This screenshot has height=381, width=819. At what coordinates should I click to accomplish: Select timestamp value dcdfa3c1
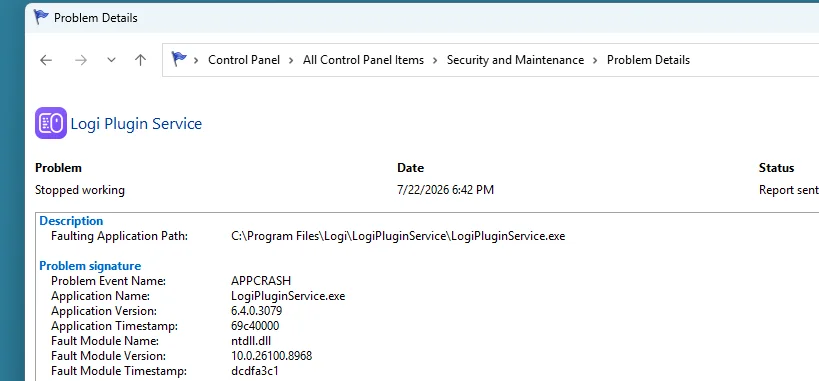tap(255, 372)
